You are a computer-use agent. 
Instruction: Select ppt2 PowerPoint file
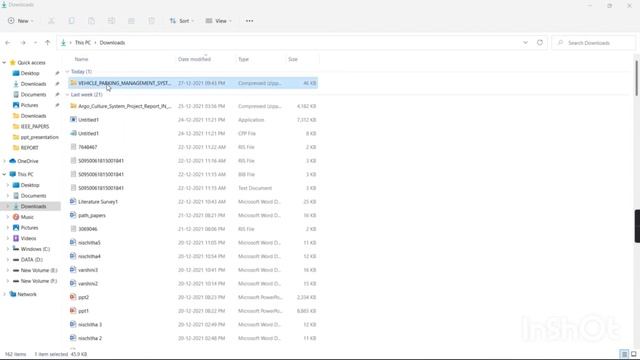193,298
